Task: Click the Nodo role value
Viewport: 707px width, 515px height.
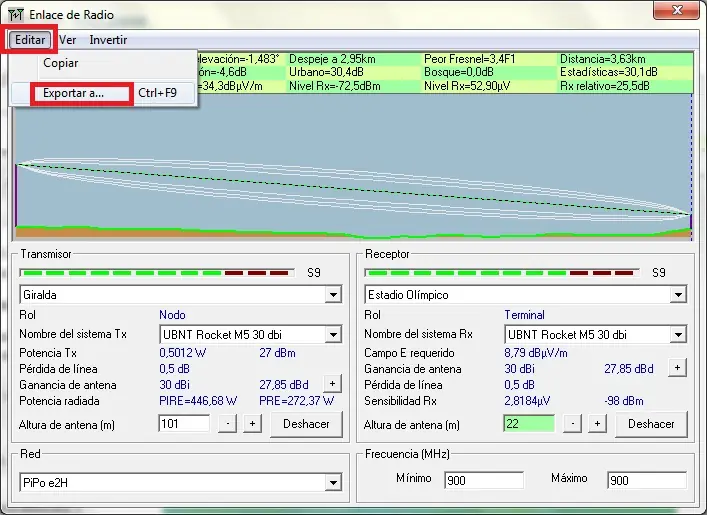Action: pos(172,315)
